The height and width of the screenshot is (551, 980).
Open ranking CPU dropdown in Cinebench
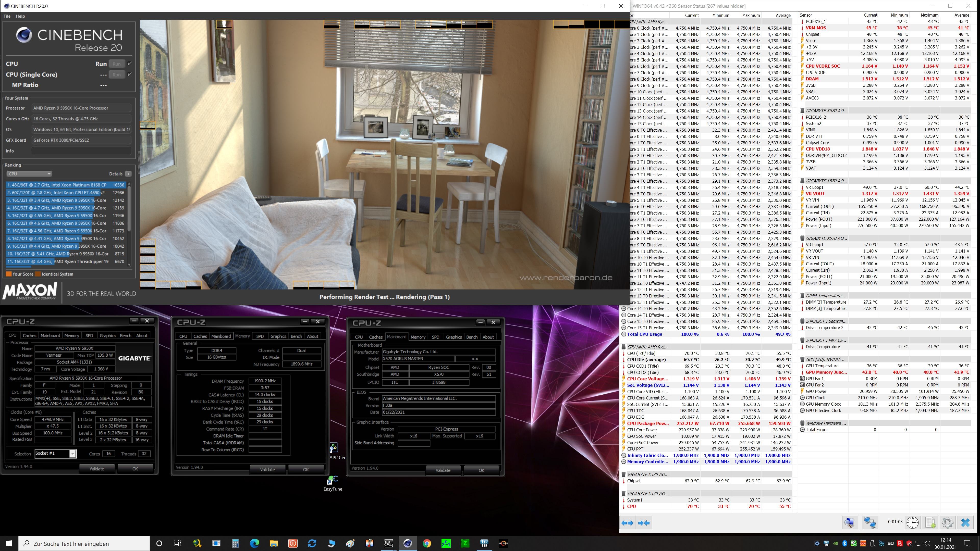29,174
